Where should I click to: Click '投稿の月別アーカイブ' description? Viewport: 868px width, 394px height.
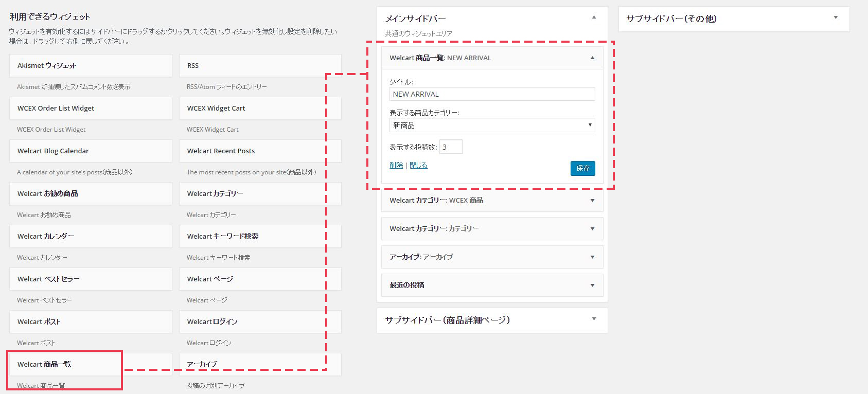216,386
